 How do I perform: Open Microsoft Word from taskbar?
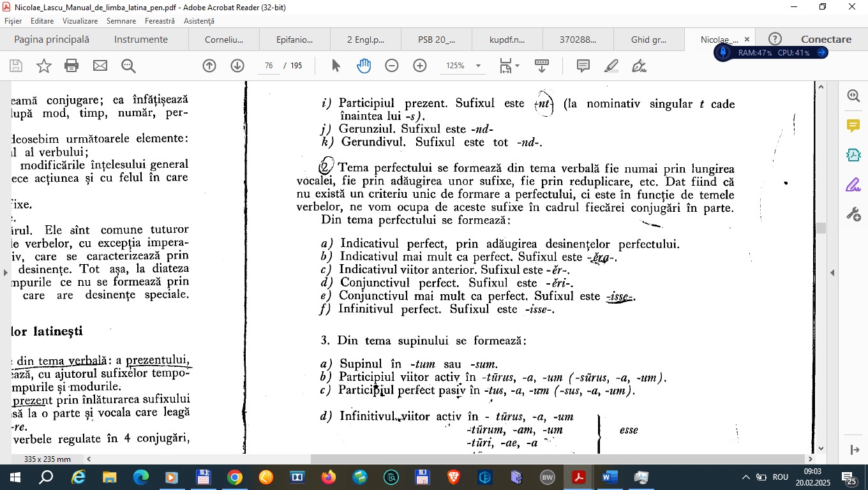611,477
